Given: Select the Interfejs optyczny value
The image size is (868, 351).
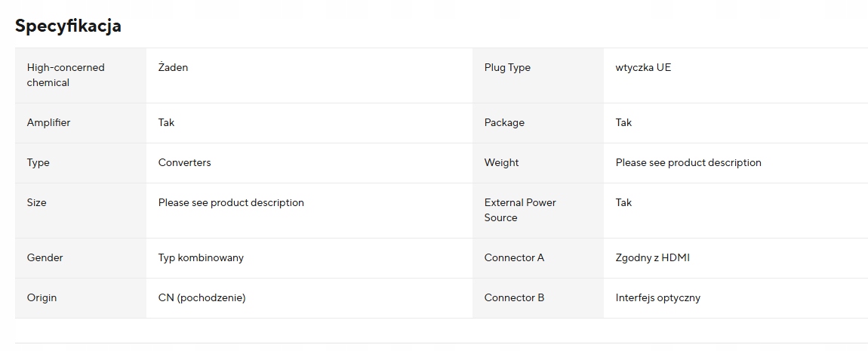Looking at the screenshot, I should 657,297.
